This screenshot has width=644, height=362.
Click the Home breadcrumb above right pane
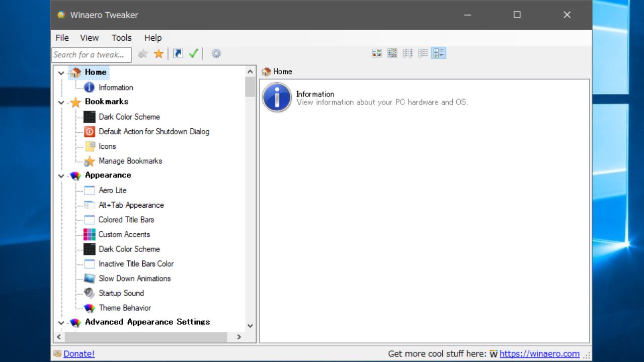(283, 71)
